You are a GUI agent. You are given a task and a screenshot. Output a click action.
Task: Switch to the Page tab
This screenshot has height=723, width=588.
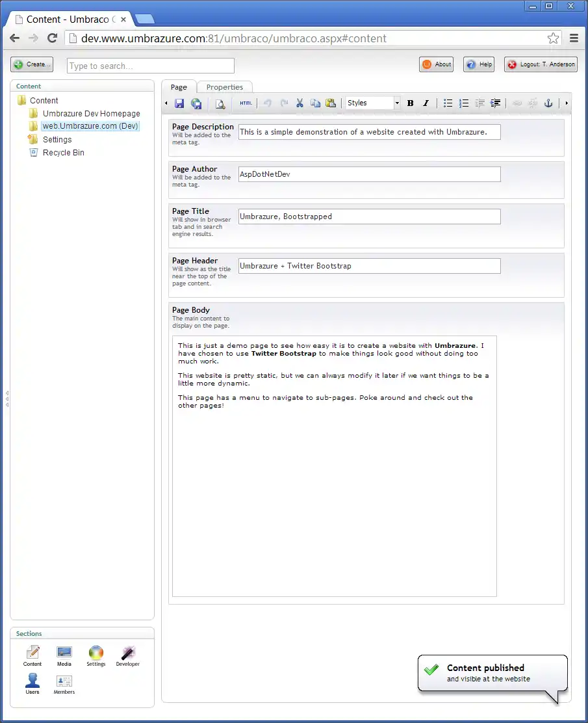click(179, 87)
